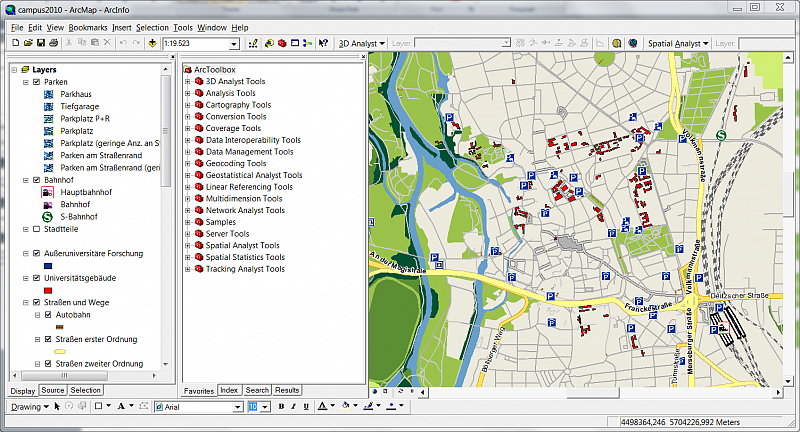Uncheck the Bahnhof layer
Image resolution: width=800 pixels, height=432 pixels.
pos(36,180)
